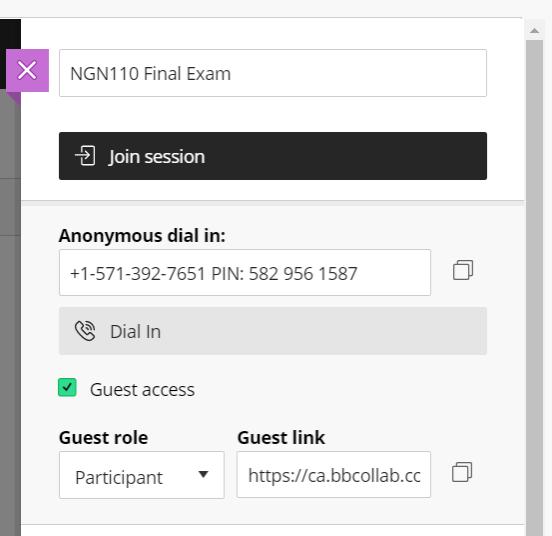
Task: Select the Guest link URL field
Action: click(x=334, y=474)
